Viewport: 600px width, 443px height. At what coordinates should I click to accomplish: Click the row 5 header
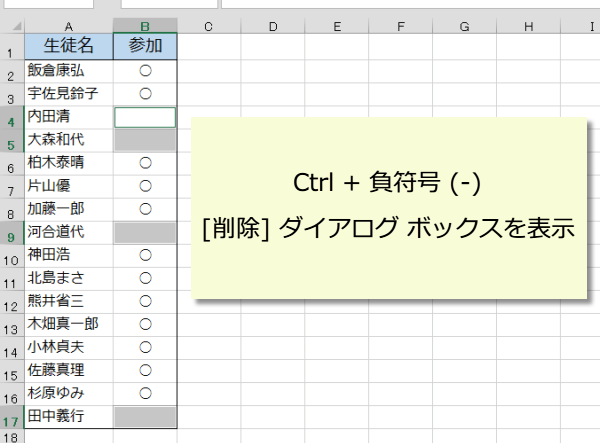coord(11,140)
